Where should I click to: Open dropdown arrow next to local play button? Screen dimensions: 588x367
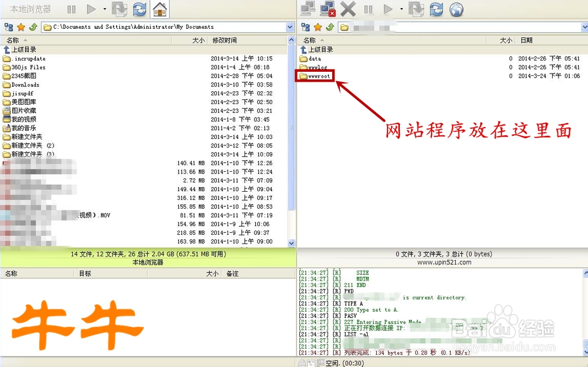pos(105,9)
